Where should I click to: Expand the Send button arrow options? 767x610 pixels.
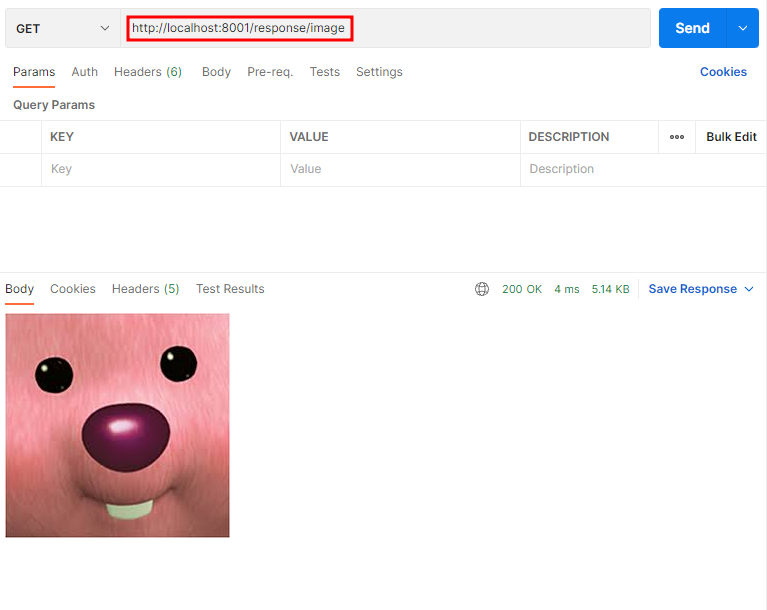[x=743, y=28]
